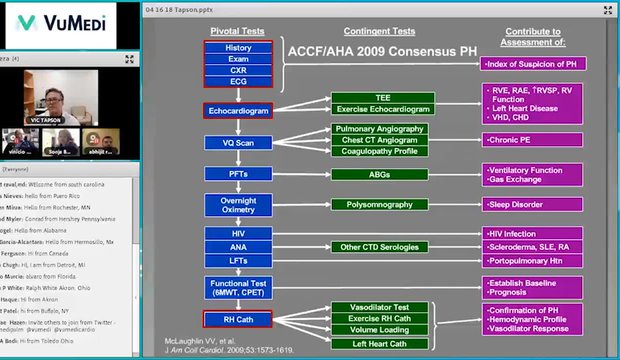Open the Everyone chat tab
620x360 pixels.
point(15,169)
